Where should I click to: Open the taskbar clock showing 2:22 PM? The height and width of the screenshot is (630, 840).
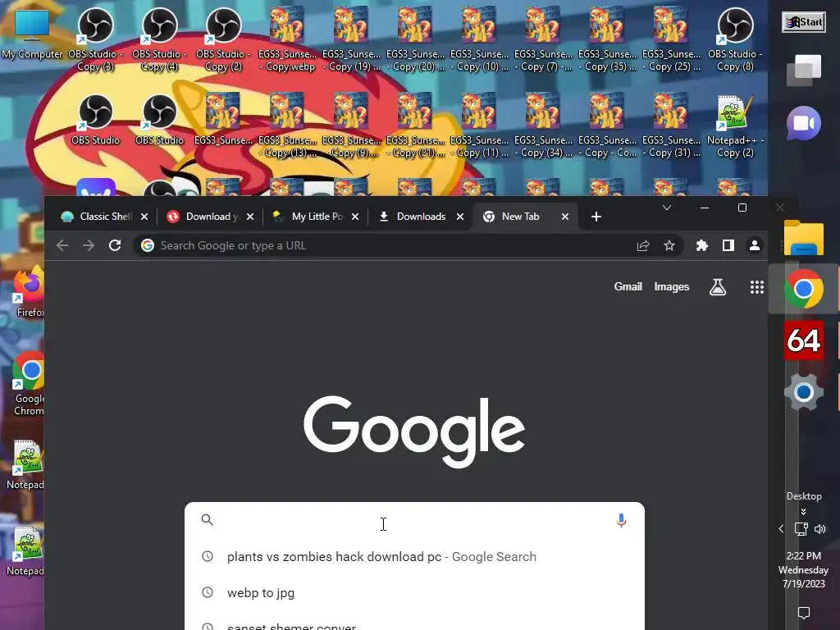[x=803, y=569]
